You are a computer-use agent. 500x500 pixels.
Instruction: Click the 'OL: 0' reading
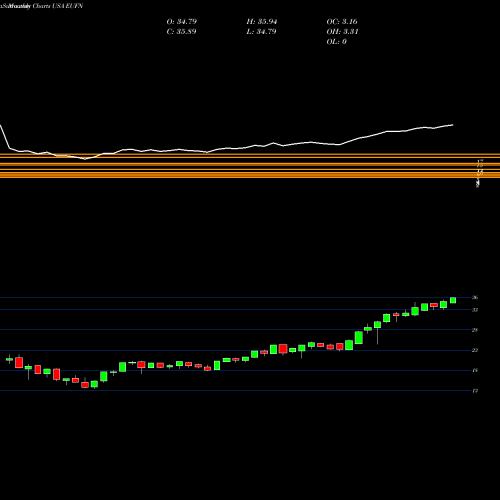(336, 42)
